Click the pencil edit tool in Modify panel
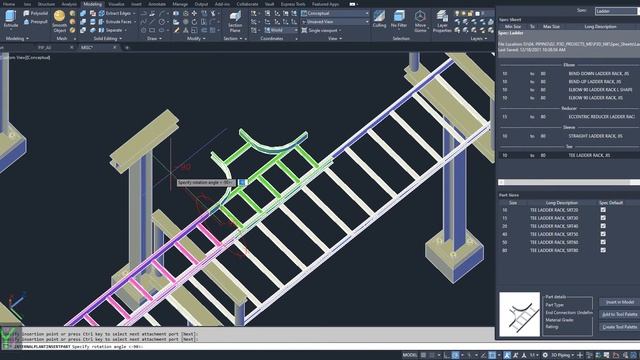The image size is (640, 360). pos(177,30)
